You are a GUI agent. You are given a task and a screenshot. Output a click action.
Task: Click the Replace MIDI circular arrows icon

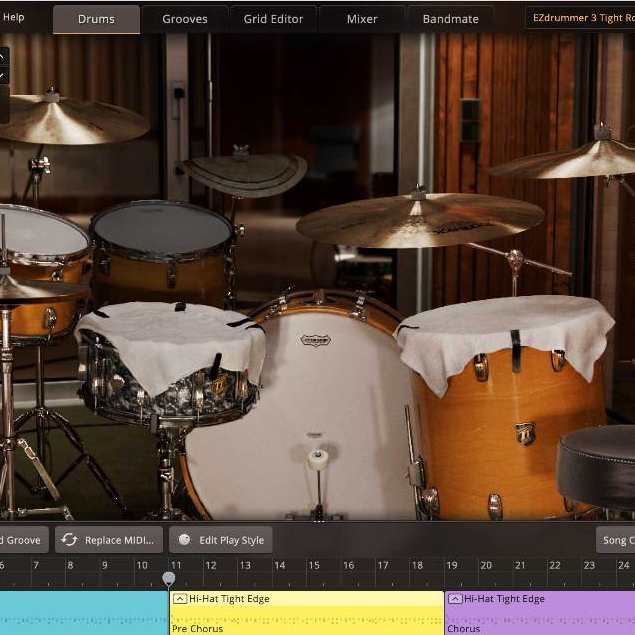(x=69, y=540)
